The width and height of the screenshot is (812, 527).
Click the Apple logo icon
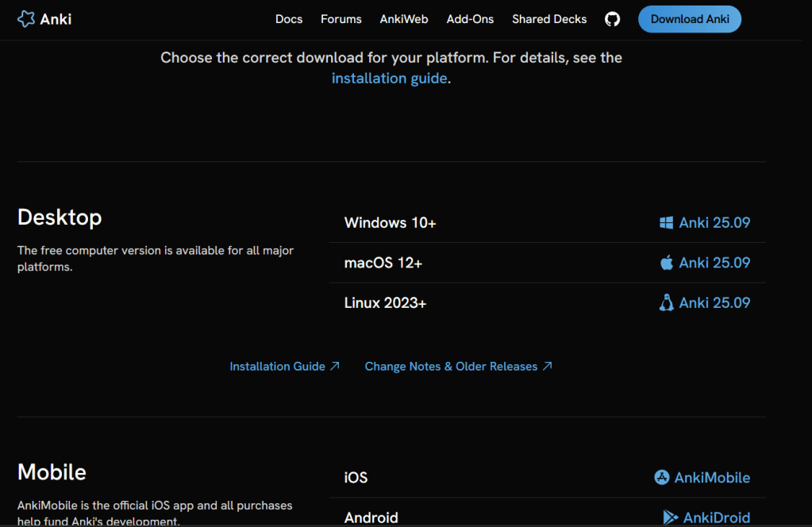(666, 263)
